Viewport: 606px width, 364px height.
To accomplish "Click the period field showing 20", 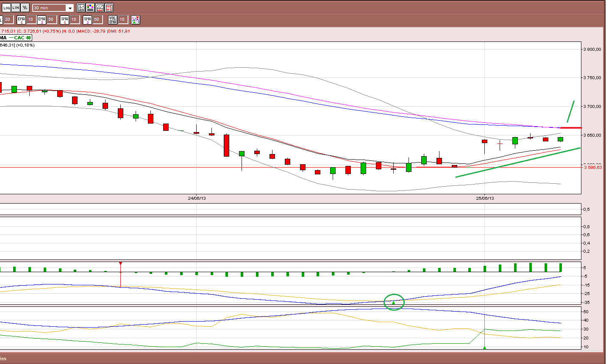I will click(x=8, y=19).
